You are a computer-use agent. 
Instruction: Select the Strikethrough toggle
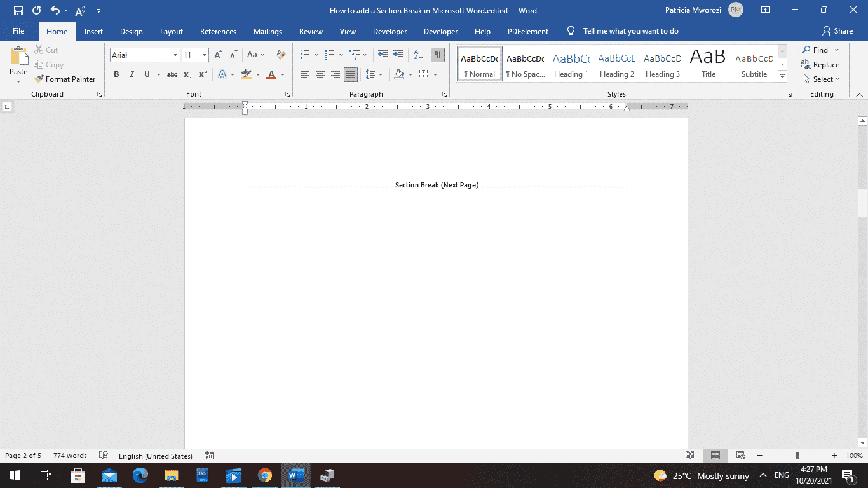pyautogui.click(x=171, y=74)
